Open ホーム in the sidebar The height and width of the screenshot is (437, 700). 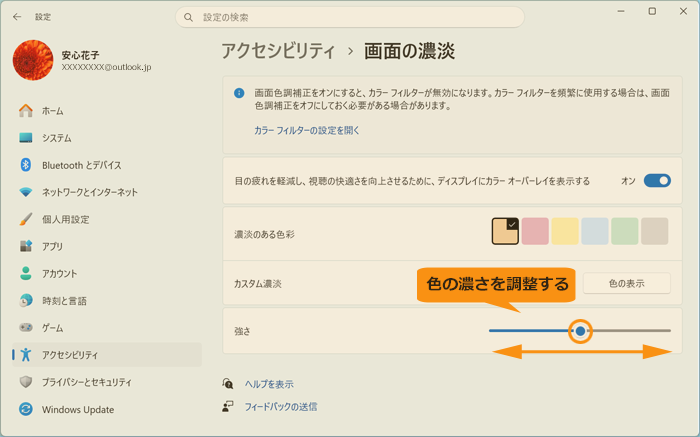pos(107,111)
